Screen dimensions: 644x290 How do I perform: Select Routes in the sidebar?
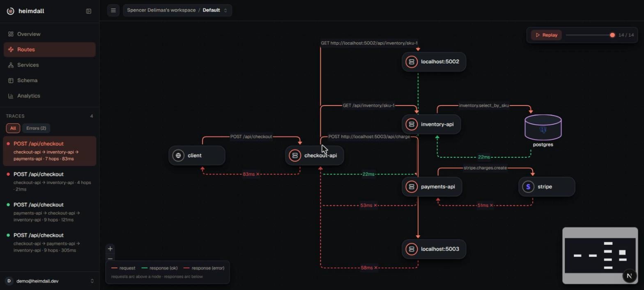pyautogui.click(x=50, y=50)
